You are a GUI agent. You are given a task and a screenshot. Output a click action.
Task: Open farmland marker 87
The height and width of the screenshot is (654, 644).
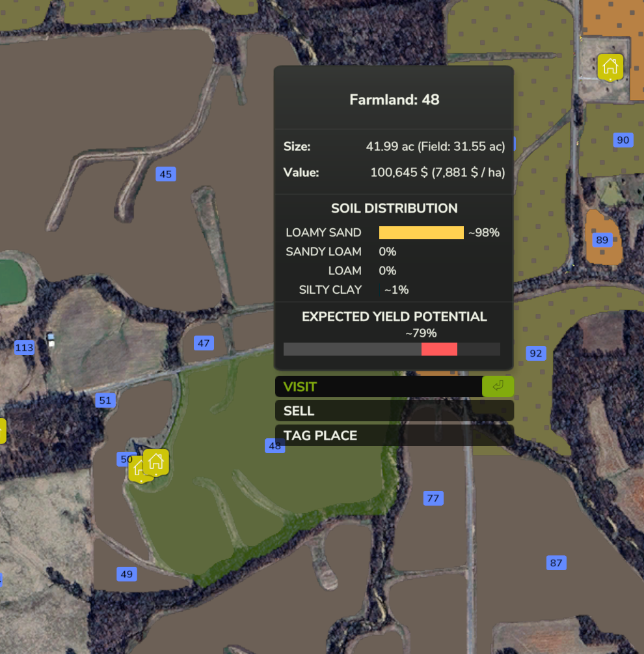[556, 563]
